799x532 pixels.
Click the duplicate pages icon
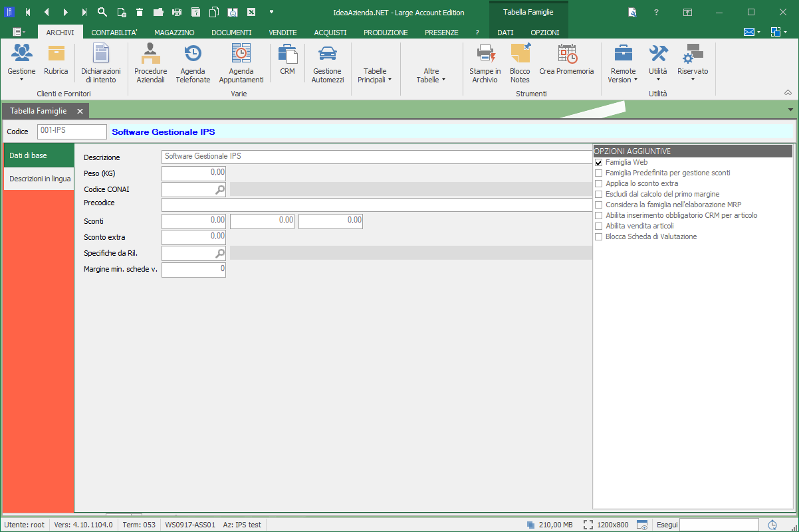[214, 12]
